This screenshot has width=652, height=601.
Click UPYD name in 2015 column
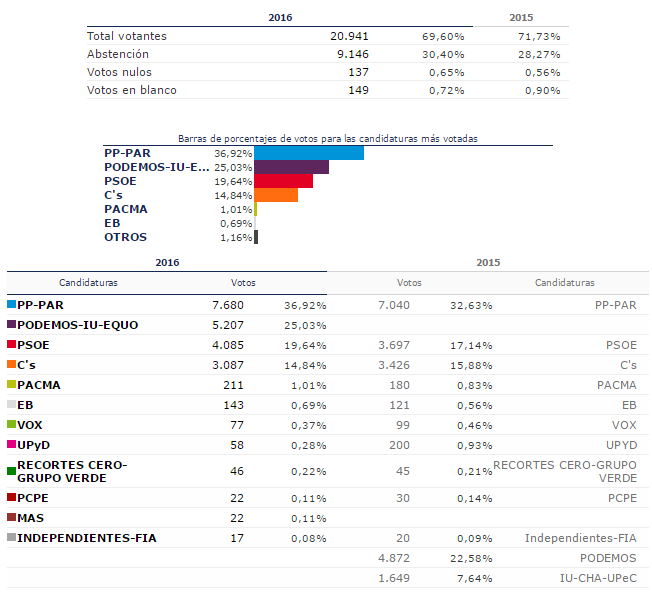coord(622,445)
